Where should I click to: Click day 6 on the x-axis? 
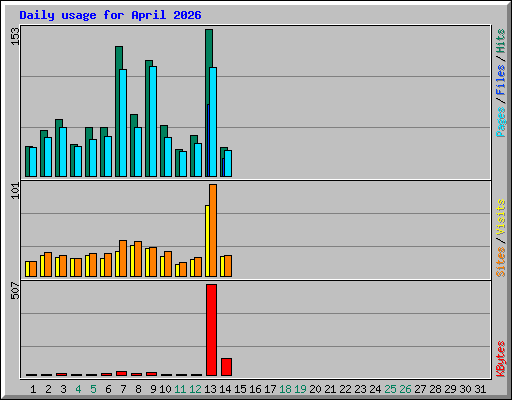[108, 389]
